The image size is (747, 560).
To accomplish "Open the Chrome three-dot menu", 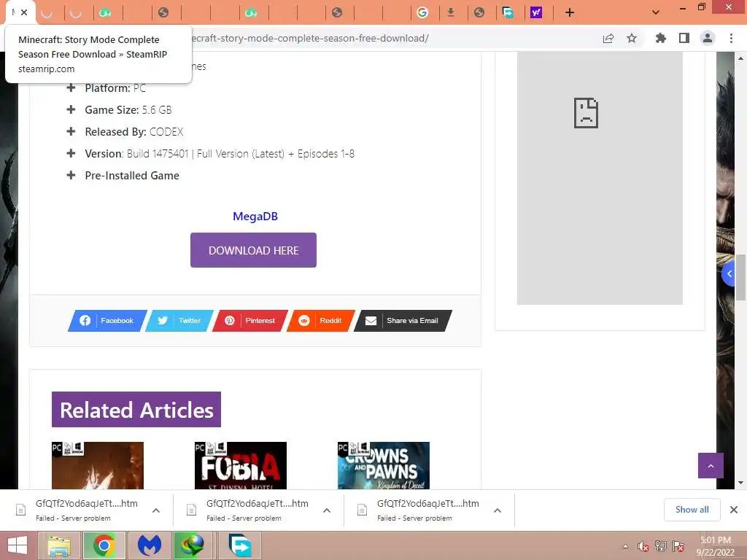I will (731, 38).
